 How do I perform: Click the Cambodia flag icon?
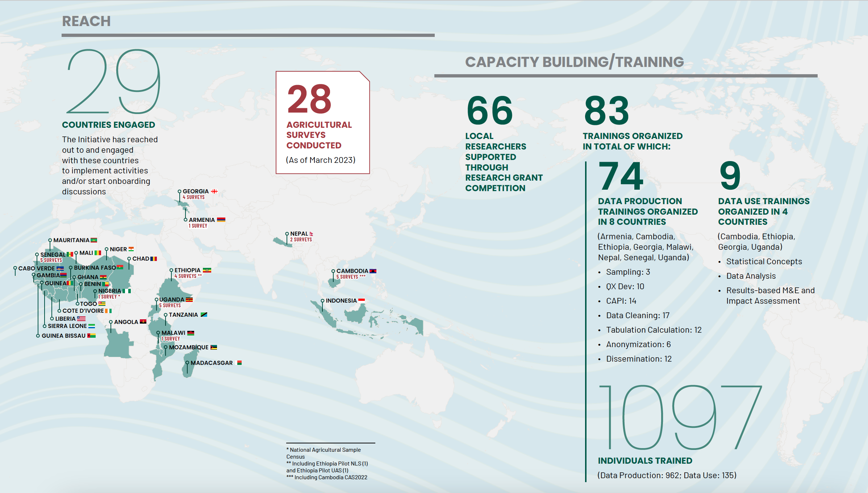click(373, 271)
